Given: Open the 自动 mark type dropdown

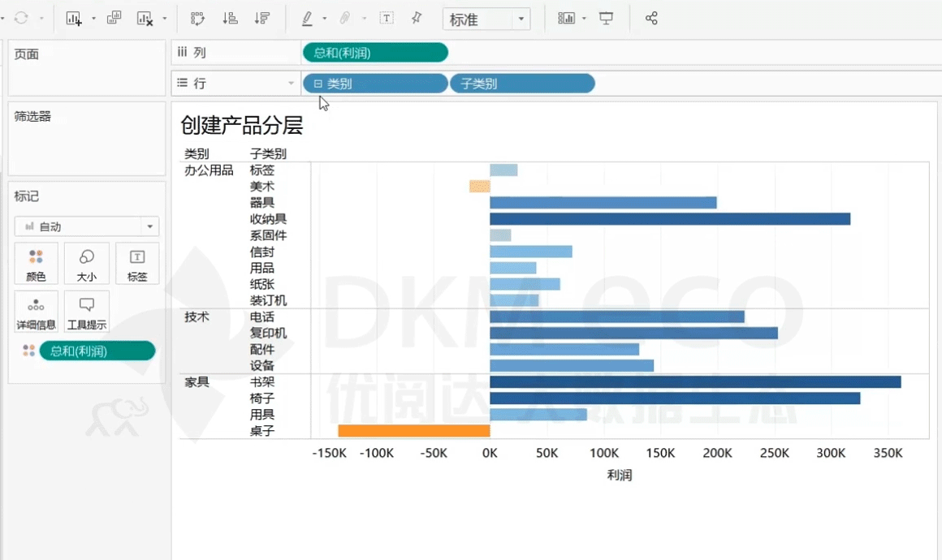Looking at the screenshot, I should point(149,227).
